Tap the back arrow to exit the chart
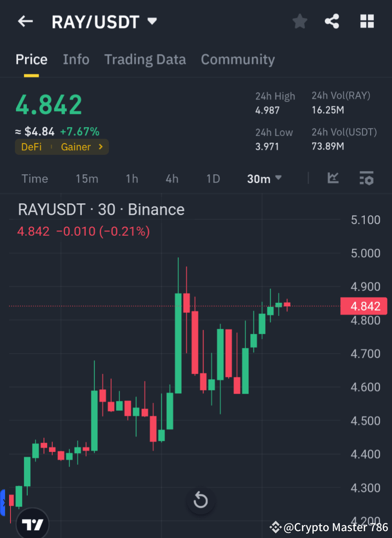Screen dimensions: 392x538 [x=25, y=21]
